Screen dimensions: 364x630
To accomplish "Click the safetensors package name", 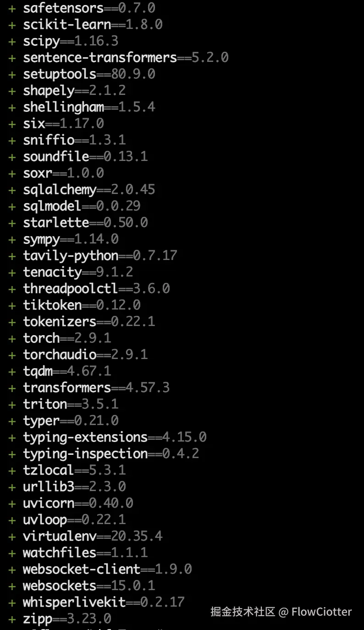I will tap(63, 8).
